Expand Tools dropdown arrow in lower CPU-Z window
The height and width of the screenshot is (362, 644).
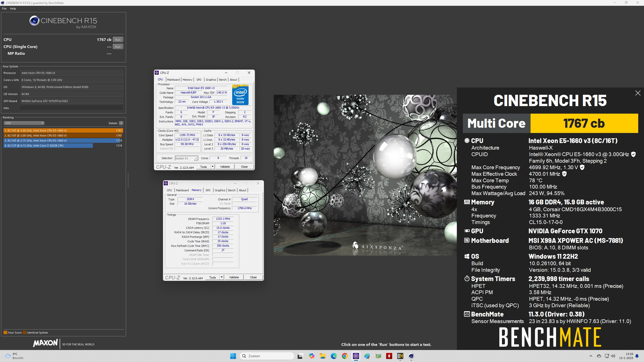pyautogui.click(x=222, y=277)
